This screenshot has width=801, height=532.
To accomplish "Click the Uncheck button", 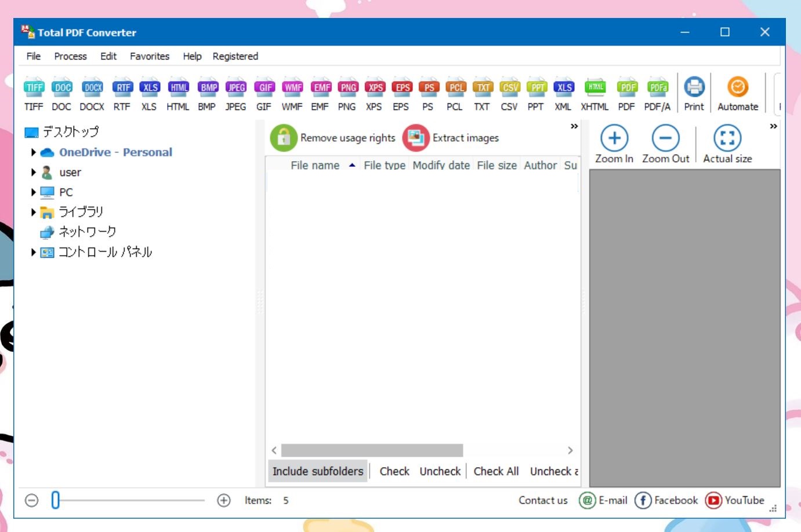I will point(440,471).
